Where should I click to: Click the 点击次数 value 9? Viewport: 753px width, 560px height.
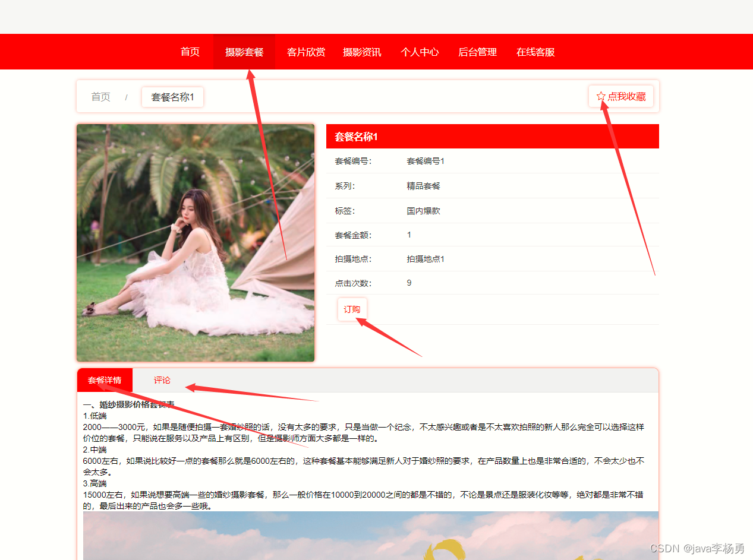[409, 283]
